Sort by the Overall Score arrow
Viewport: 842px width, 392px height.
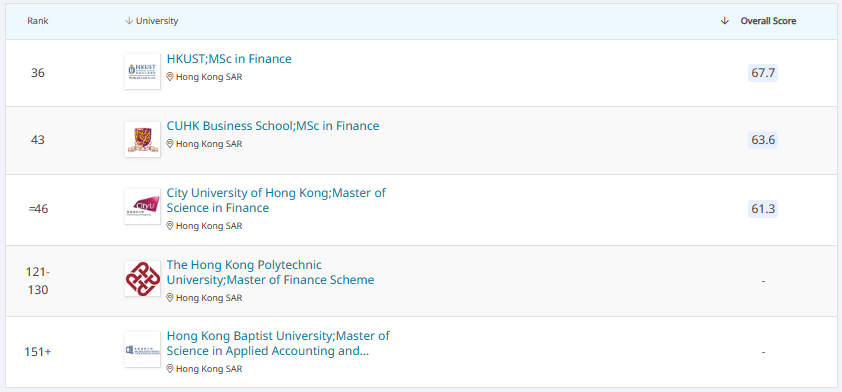tap(725, 21)
